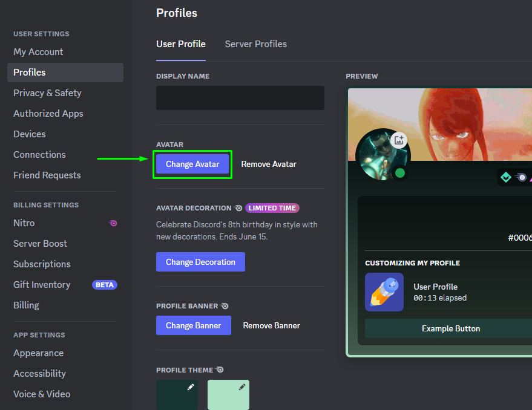Click 'CUSTOMIZING MY PROFILE' heading text
Screen dimensions: 532x410
click(413, 263)
